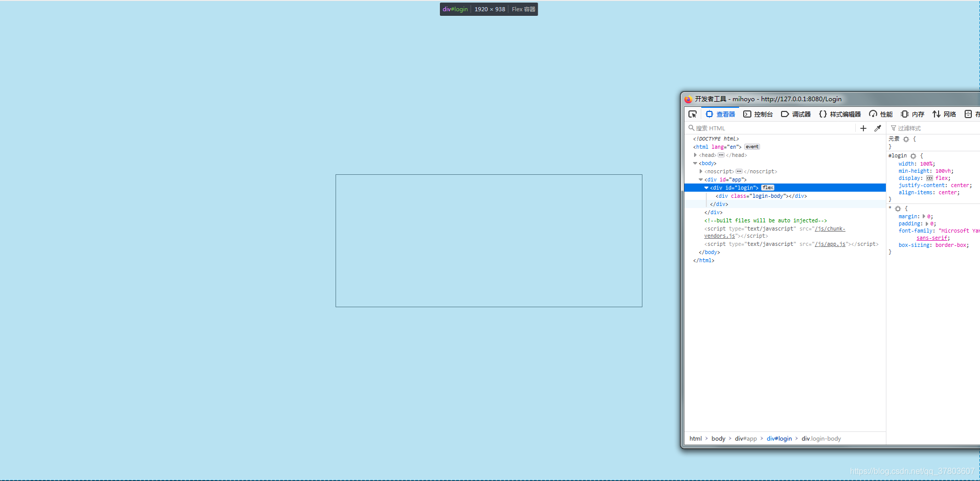This screenshot has width=980, height=481.
Task: Activate the element picker icon
Action: (x=693, y=114)
